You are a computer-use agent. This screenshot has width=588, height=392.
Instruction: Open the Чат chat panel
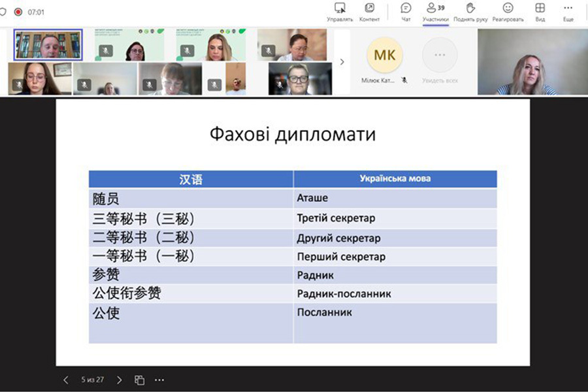[x=406, y=12]
